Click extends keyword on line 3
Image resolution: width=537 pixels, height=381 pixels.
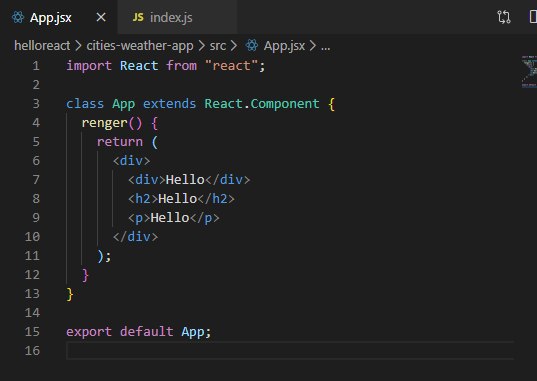click(x=170, y=104)
